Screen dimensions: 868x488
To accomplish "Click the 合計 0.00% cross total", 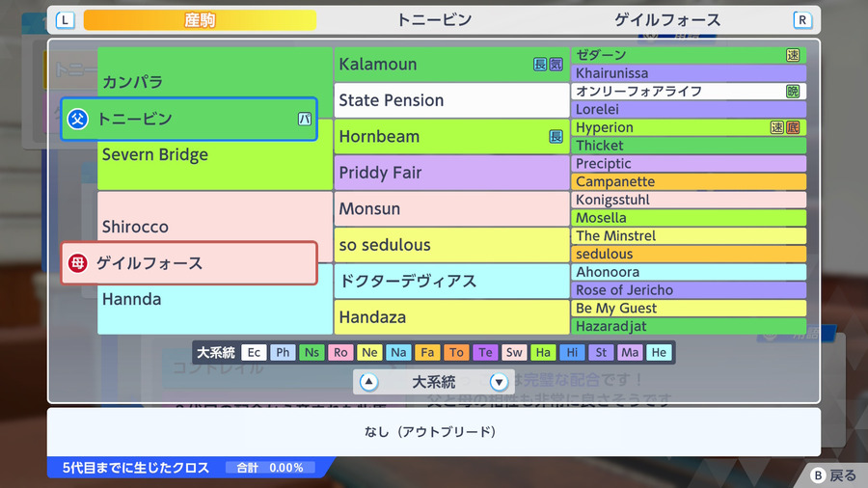I will (x=270, y=468).
